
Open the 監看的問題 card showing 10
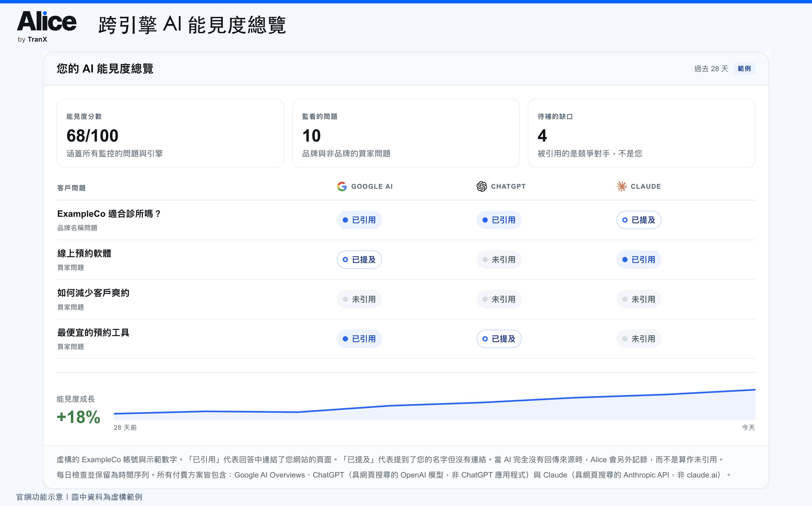click(x=406, y=133)
